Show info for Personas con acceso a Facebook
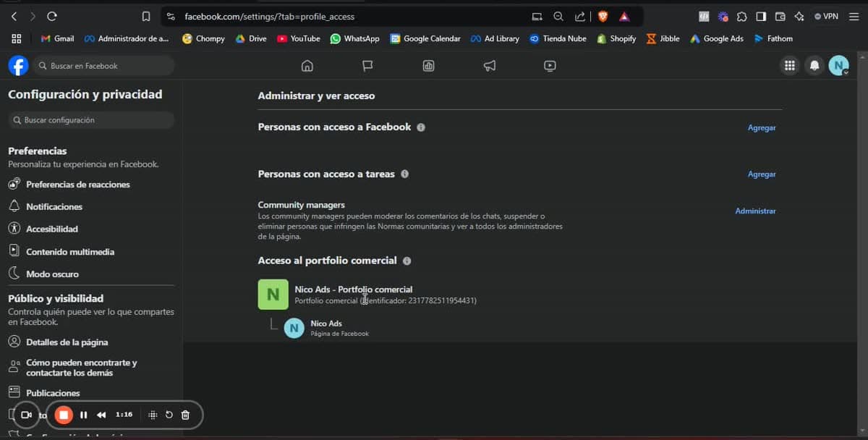The width and height of the screenshot is (868, 440). [421, 127]
